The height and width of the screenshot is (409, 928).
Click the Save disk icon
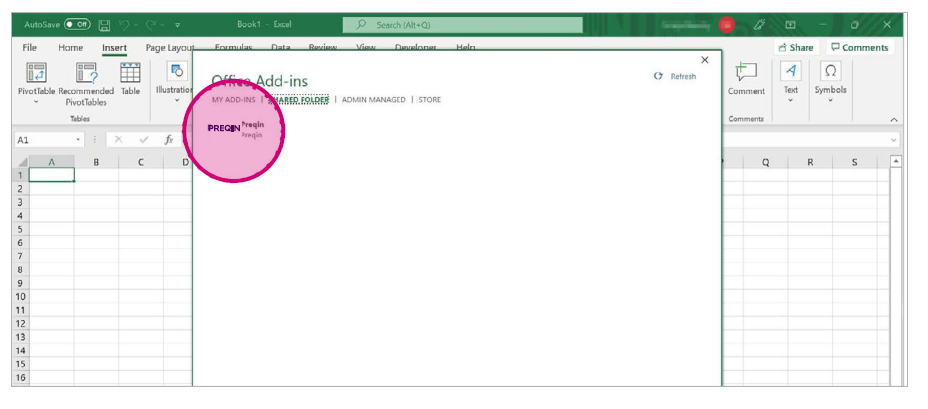tap(105, 25)
